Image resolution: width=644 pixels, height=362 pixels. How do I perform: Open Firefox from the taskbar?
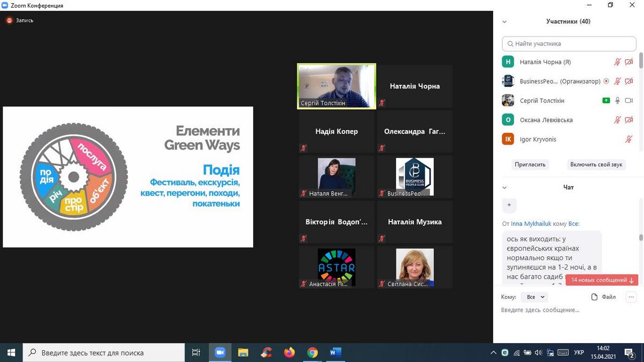tap(289, 352)
